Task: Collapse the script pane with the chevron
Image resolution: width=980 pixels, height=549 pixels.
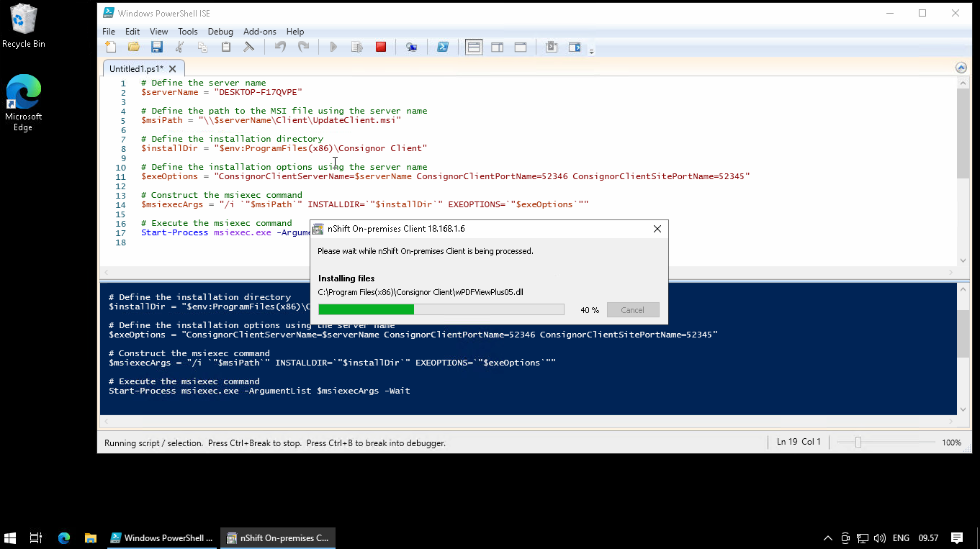Action: (x=961, y=68)
